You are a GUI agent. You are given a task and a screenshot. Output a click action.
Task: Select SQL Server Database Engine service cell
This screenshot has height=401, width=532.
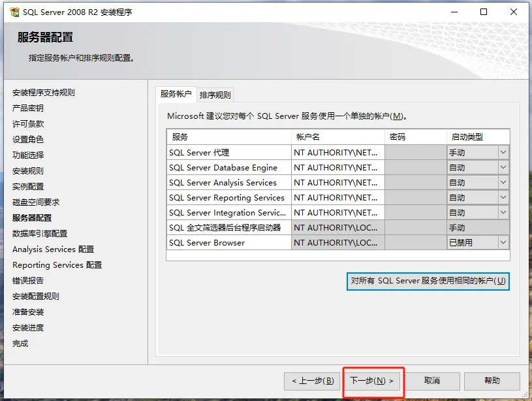pyautogui.click(x=229, y=167)
